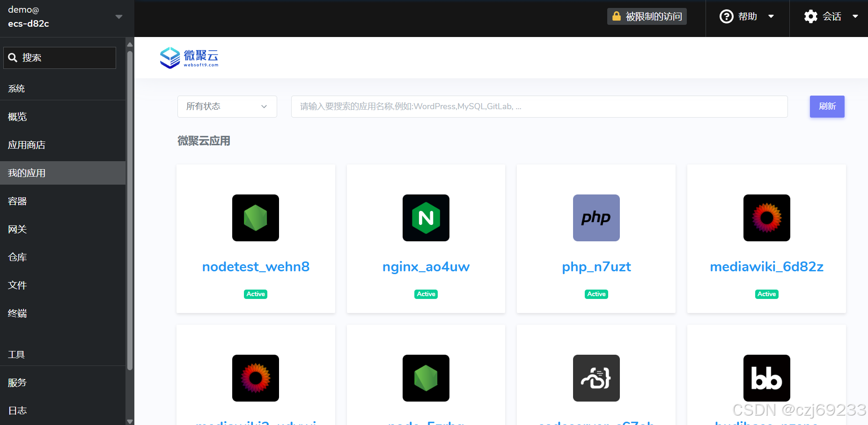868x425 pixels.
Task: Click the magnifier icon in sidebar search
Action: pyautogui.click(x=13, y=58)
